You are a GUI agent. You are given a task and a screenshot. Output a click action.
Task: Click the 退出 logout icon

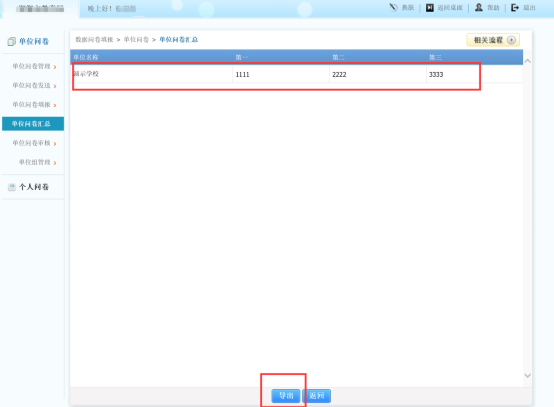(x=515, y=7)
